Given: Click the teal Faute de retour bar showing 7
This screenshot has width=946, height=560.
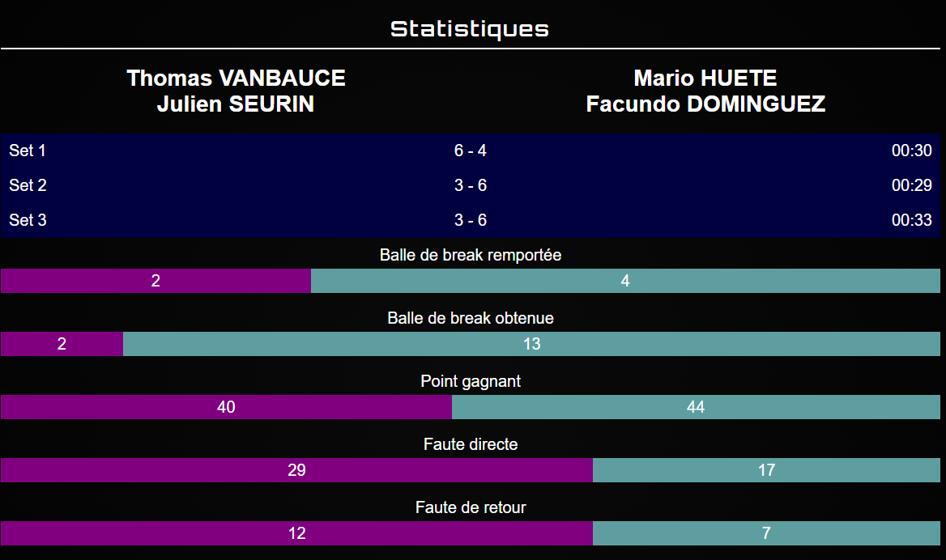Looking at the screenshot, I should (766, 533).
